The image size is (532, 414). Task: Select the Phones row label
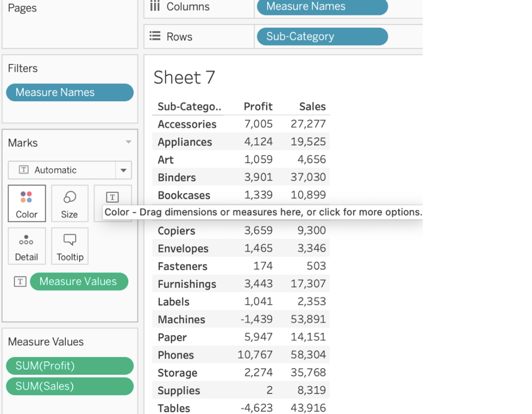click(x=176, y=355)
